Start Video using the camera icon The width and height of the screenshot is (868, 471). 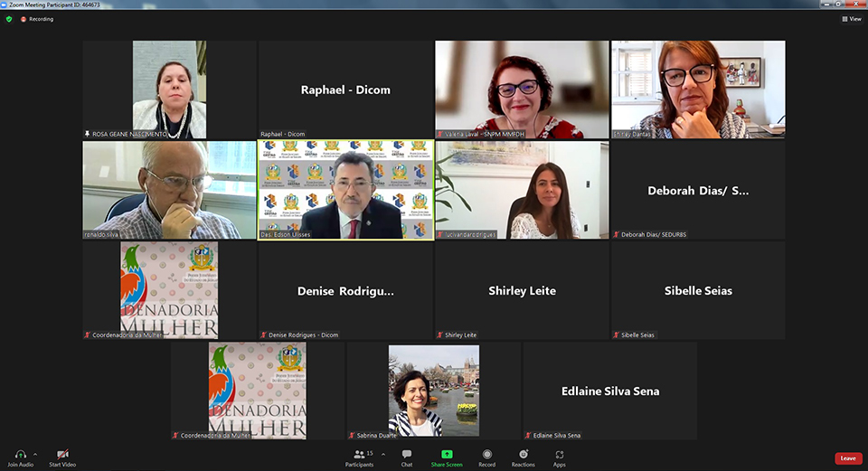(62, 455)
